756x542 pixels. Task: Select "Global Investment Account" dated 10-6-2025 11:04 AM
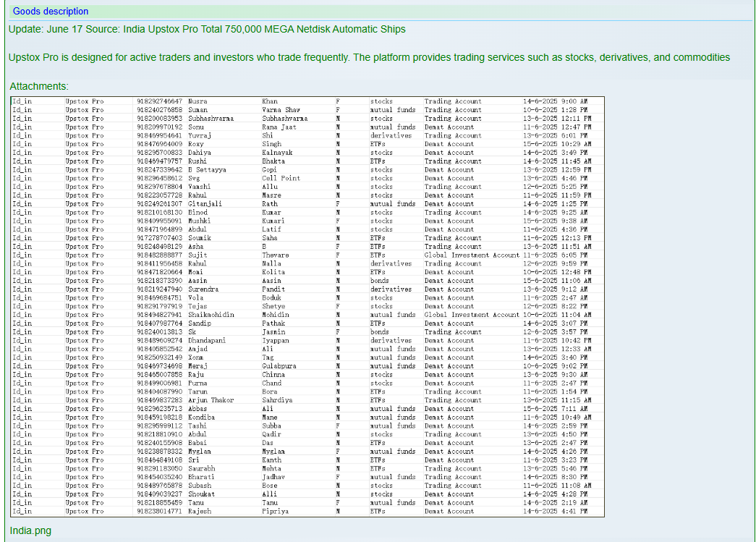(472, 315)
